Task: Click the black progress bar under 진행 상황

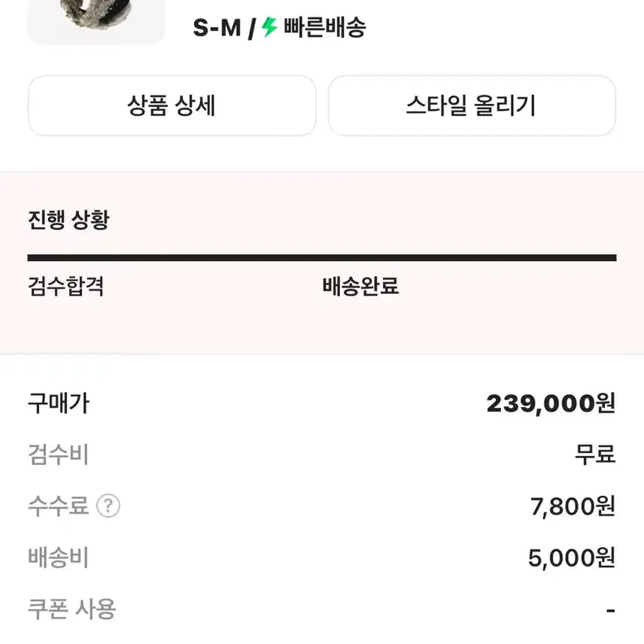Action: tap(322, 258)
